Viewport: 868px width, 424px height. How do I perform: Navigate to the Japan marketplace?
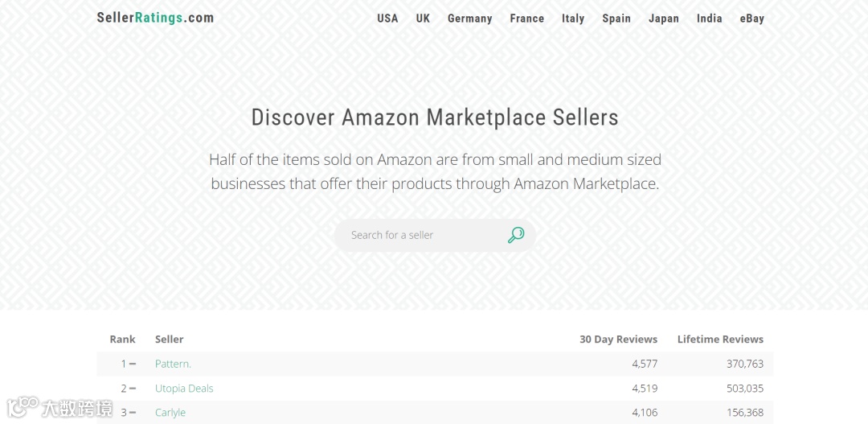click(664, 19)
